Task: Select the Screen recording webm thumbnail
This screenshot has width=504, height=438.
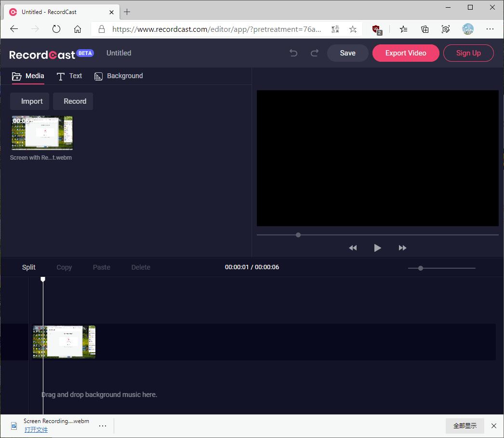Action: coord(42,133)
